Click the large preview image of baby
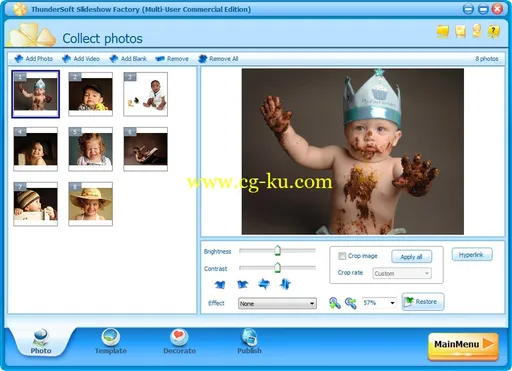Image resolution: width=512 pixels, height=371 pixels. pyautogui.click(x=353, y=152)
